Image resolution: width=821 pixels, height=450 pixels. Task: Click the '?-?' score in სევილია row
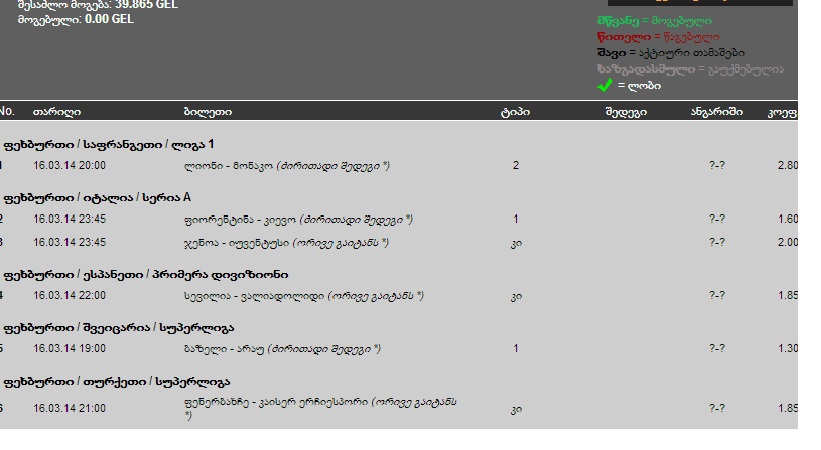point(717,295)
